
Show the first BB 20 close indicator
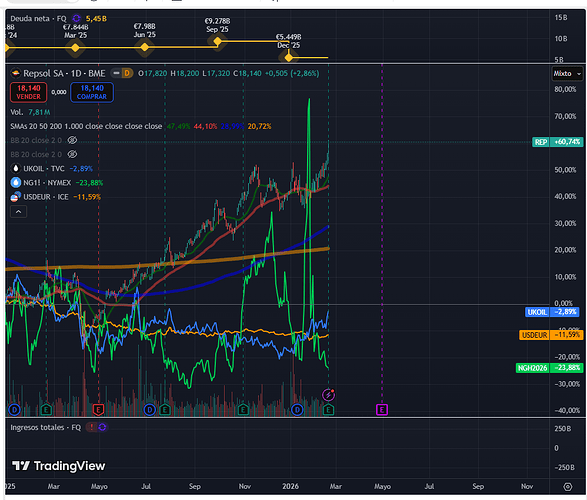[x=72, y=140]
